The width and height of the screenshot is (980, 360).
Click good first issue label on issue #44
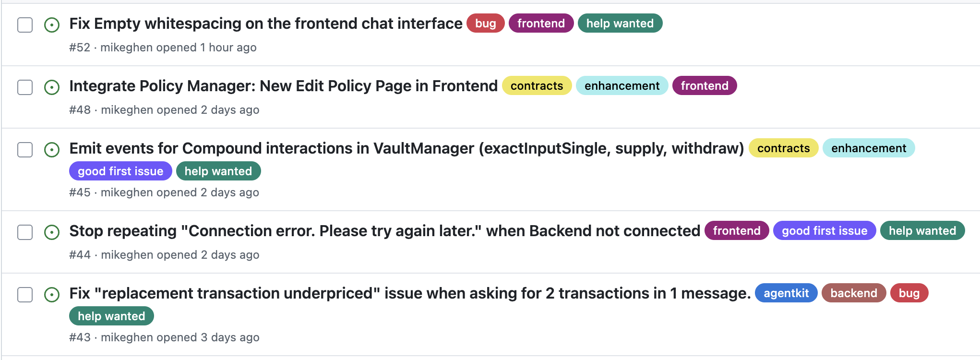824,231
